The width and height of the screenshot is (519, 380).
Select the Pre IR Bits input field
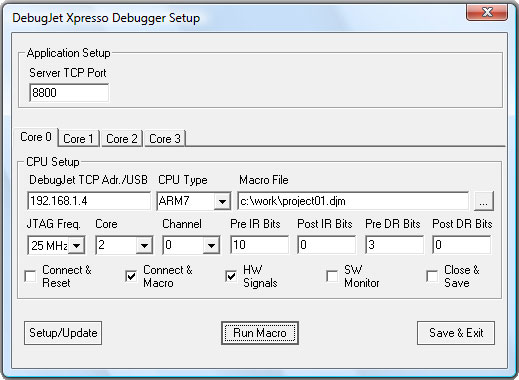pyautogui.click(x=259, y=245)
